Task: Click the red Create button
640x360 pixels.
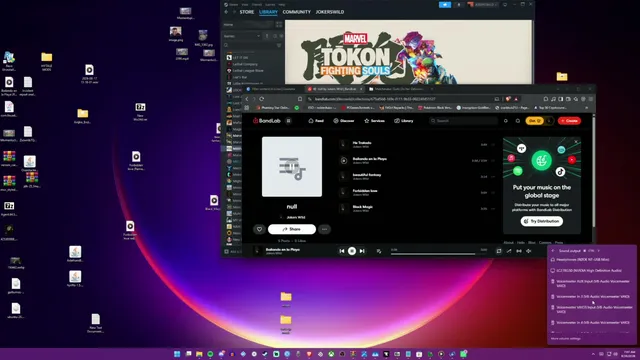Action: coord(569,121)
